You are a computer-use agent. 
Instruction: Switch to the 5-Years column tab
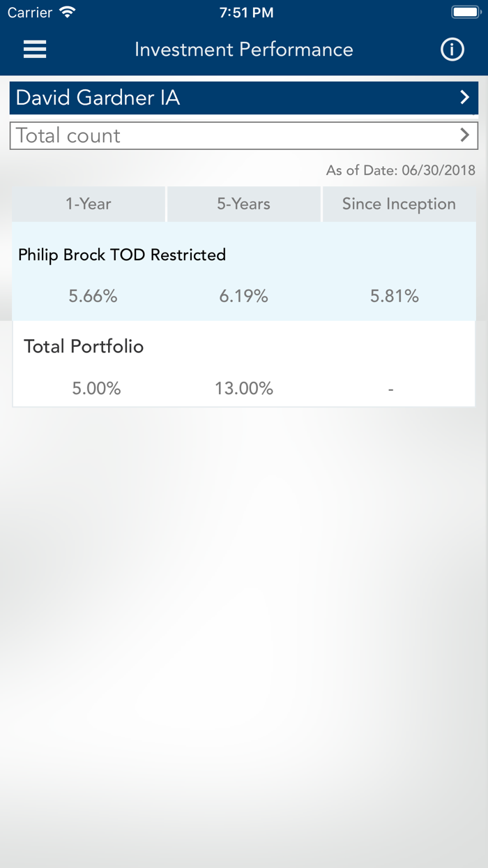coord(243,204)
